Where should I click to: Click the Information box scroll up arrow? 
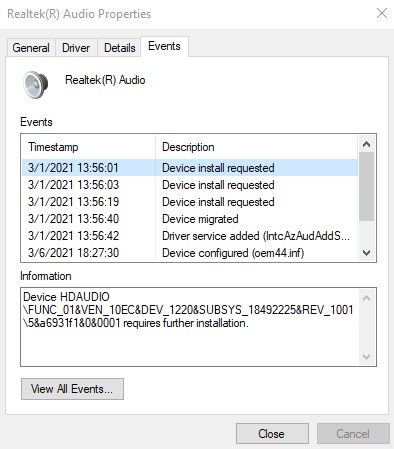366,298
